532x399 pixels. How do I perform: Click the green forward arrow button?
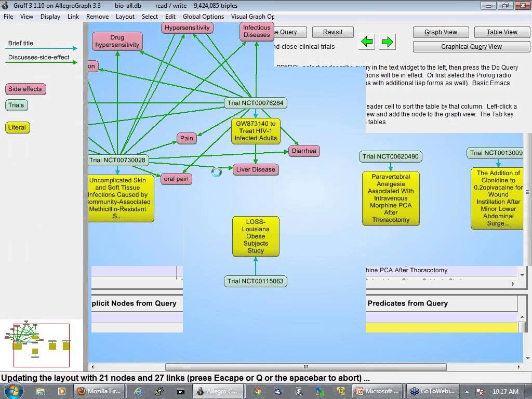387,42
